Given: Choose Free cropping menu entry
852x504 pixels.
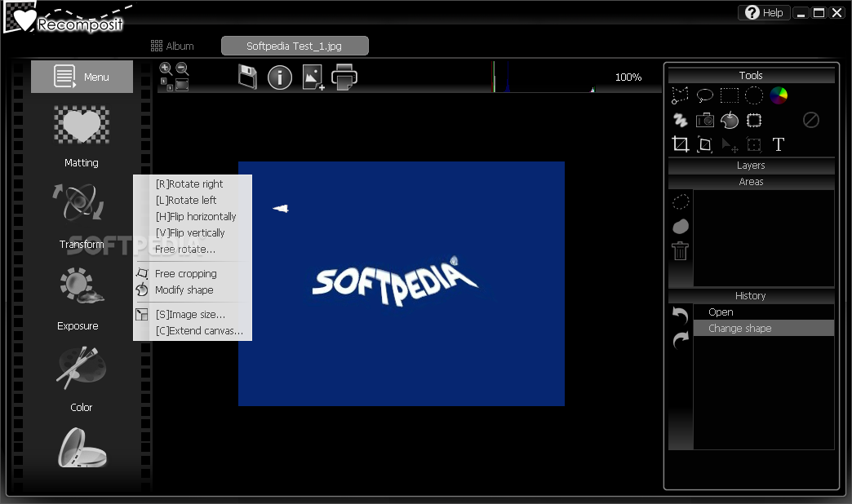Looking at the screenshot, I should point(193,274).
